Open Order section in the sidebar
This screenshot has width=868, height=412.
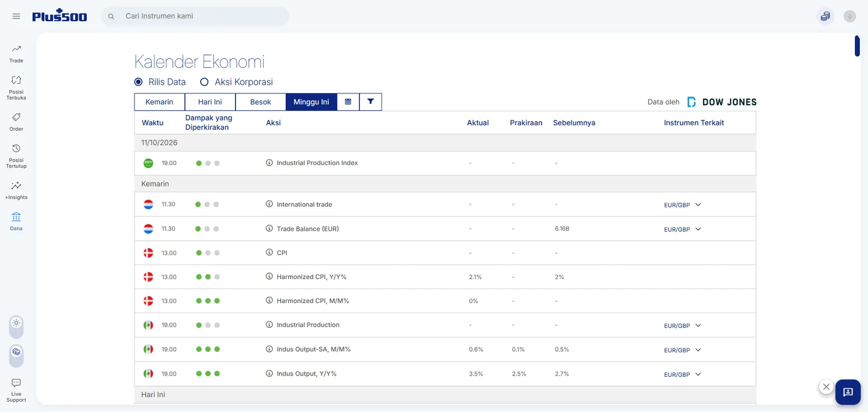pos(16,122)
